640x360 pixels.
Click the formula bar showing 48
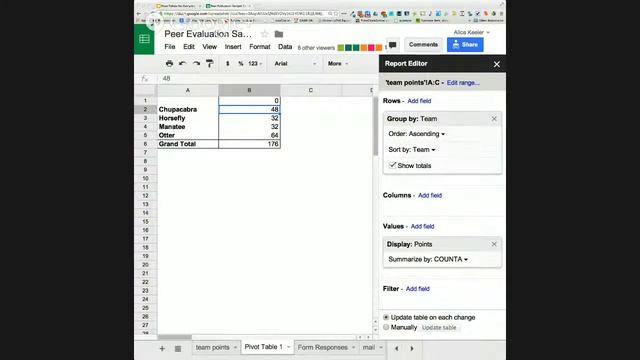267,78
